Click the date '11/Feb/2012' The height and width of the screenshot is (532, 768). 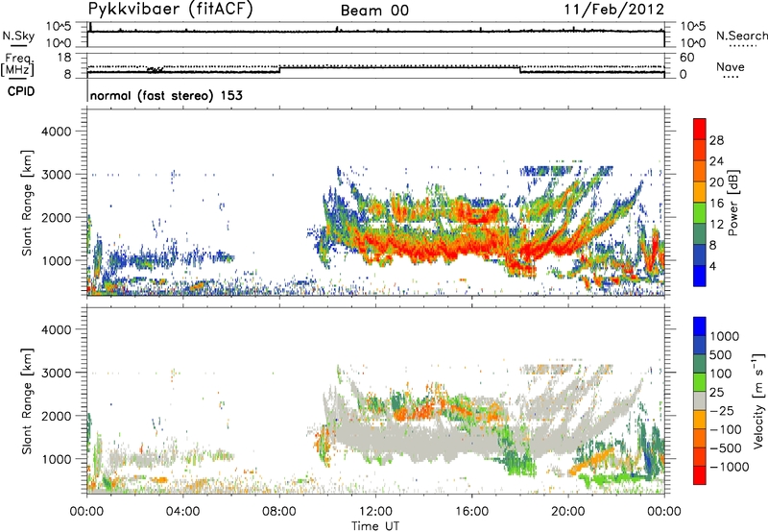(x=613, y=10)
